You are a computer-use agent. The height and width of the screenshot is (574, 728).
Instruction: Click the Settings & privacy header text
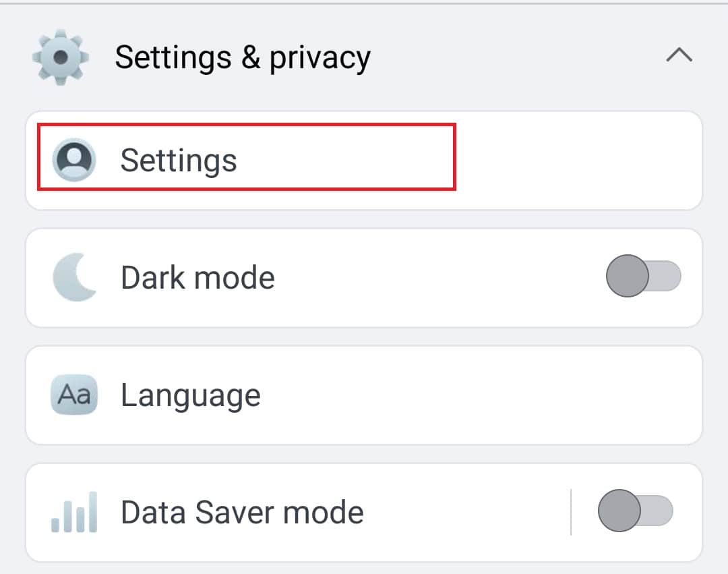coord(243,57)
